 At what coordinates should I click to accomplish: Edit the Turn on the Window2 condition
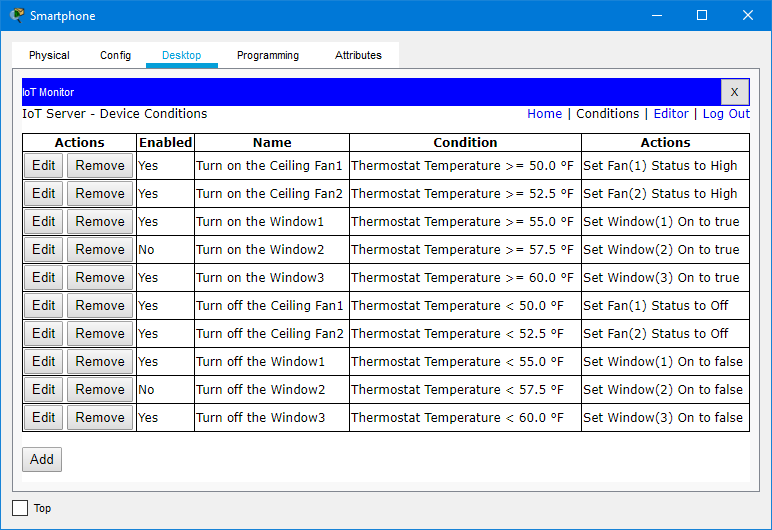(x=44, y=250)
